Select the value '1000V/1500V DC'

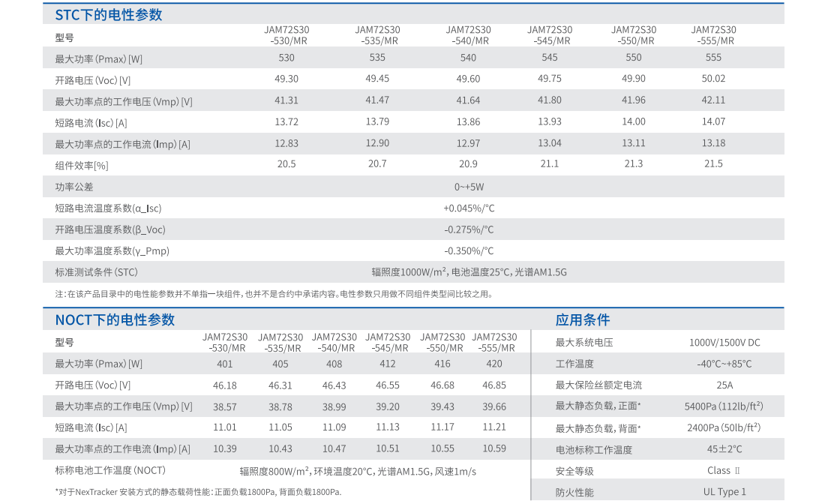click(x=724, y=343)
